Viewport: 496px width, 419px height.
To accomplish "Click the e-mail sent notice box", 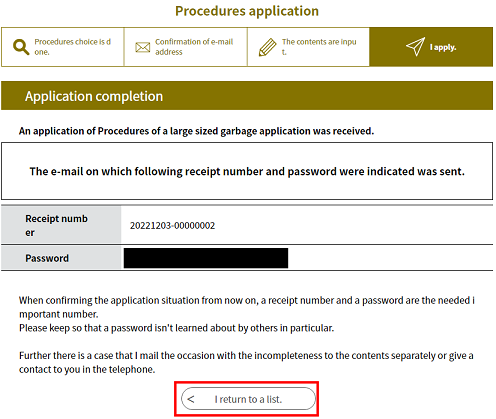I will (x=247, y=171).
